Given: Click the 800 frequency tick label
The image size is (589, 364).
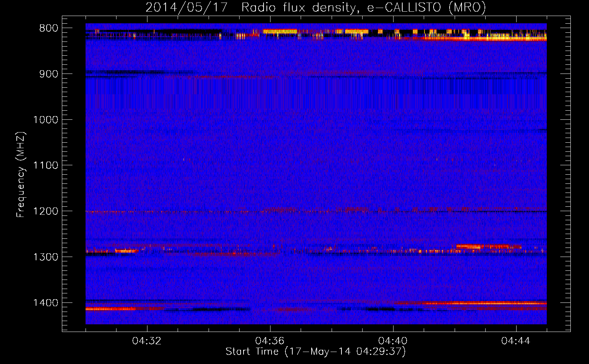Looking at the screenshot, I should pyautogui.click(x=48, y=28).
